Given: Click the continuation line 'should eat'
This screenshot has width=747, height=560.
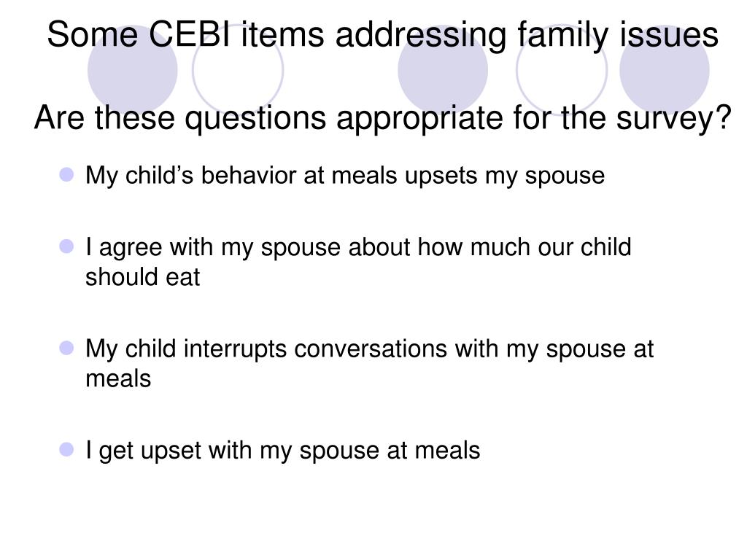Looking at the screenshot, I should (x=142, y=278).
